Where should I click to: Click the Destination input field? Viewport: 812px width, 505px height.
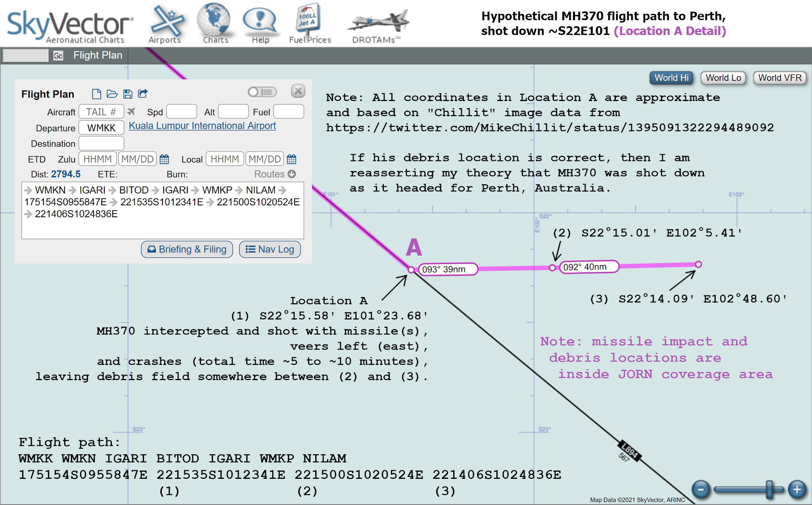click(x=101, y=143)
